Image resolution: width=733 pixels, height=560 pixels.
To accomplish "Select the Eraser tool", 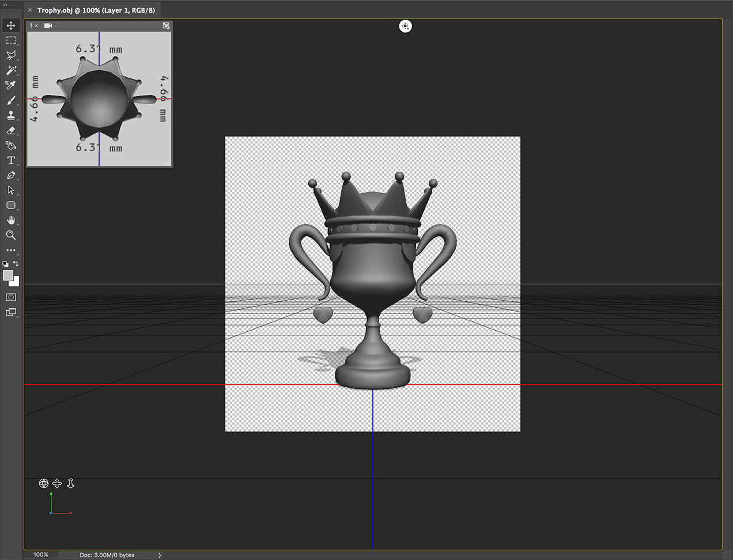I will click(10, 131).
